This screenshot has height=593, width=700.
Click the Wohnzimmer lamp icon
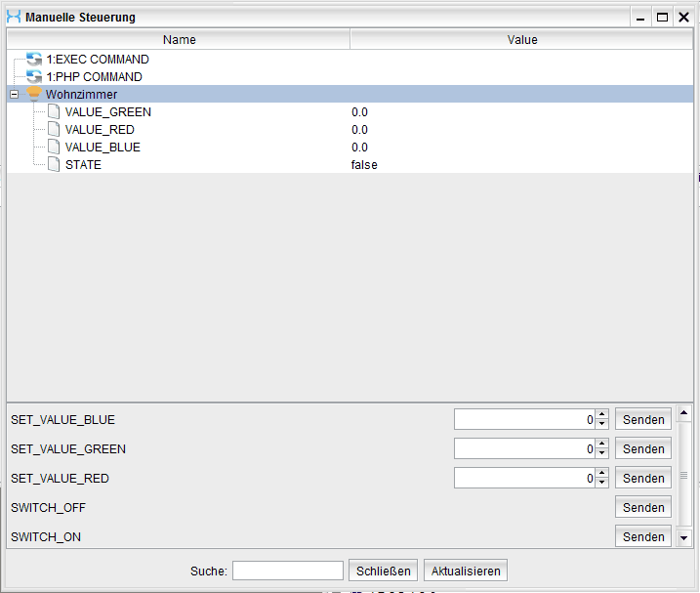(34, 94)
